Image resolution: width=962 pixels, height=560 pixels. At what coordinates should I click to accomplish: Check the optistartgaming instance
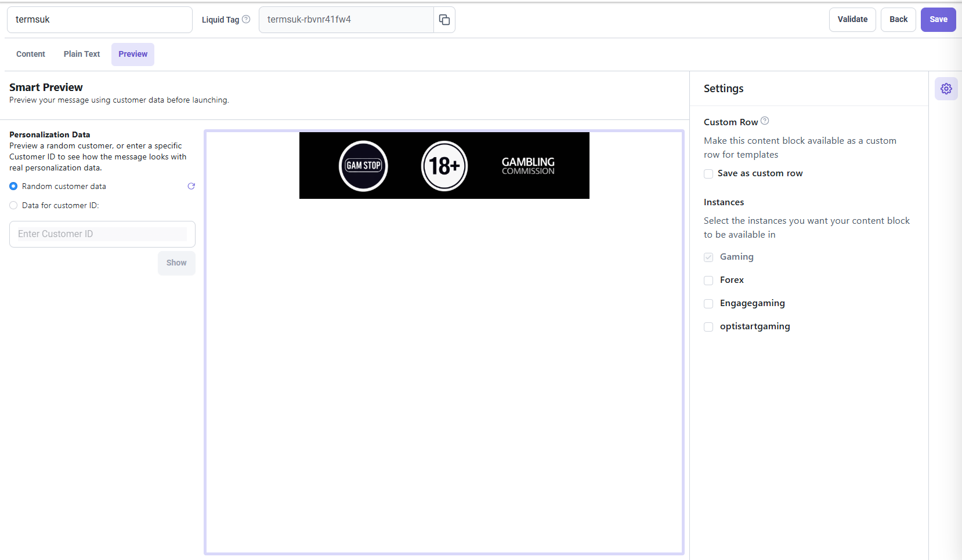pos(708,327)
